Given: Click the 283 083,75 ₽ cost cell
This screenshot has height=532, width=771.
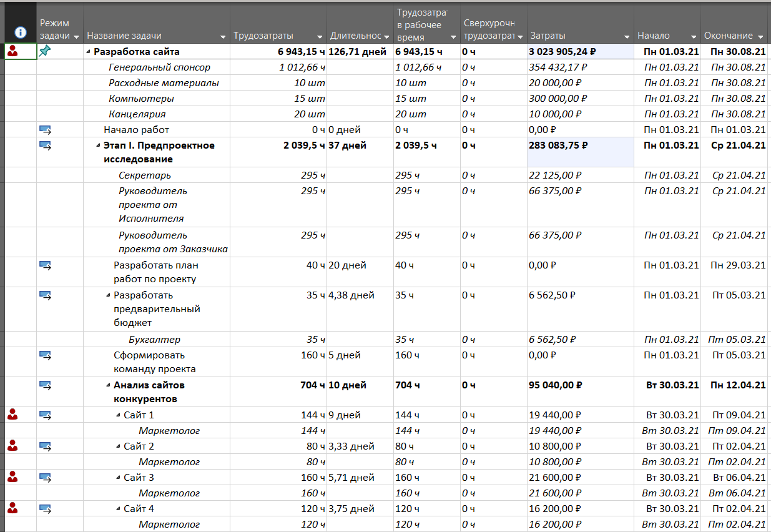Looking at the screenshot, I should 580,152.
